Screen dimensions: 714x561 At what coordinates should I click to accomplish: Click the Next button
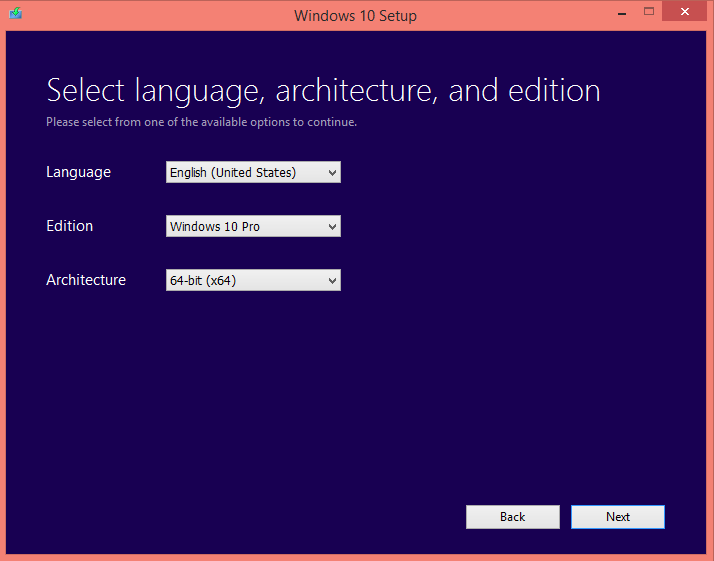(618, 517)
